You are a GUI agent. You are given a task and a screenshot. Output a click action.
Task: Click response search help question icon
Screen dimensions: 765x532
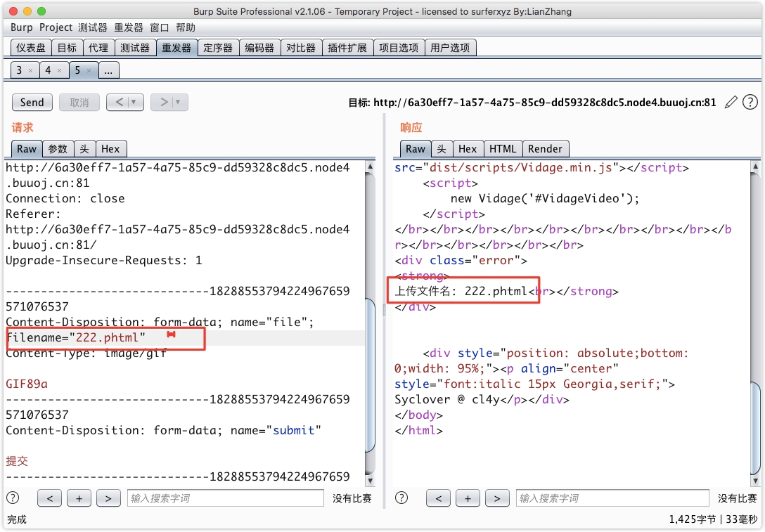point(401,498)
